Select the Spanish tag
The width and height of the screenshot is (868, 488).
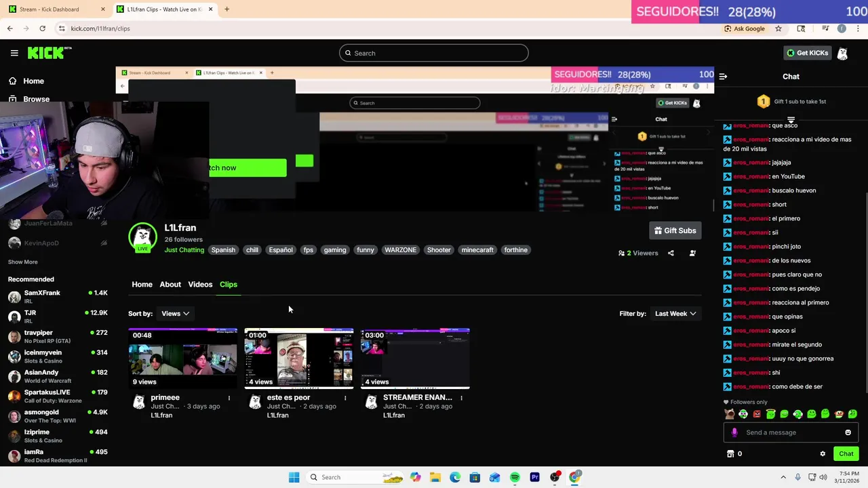[x=223, y=250]
